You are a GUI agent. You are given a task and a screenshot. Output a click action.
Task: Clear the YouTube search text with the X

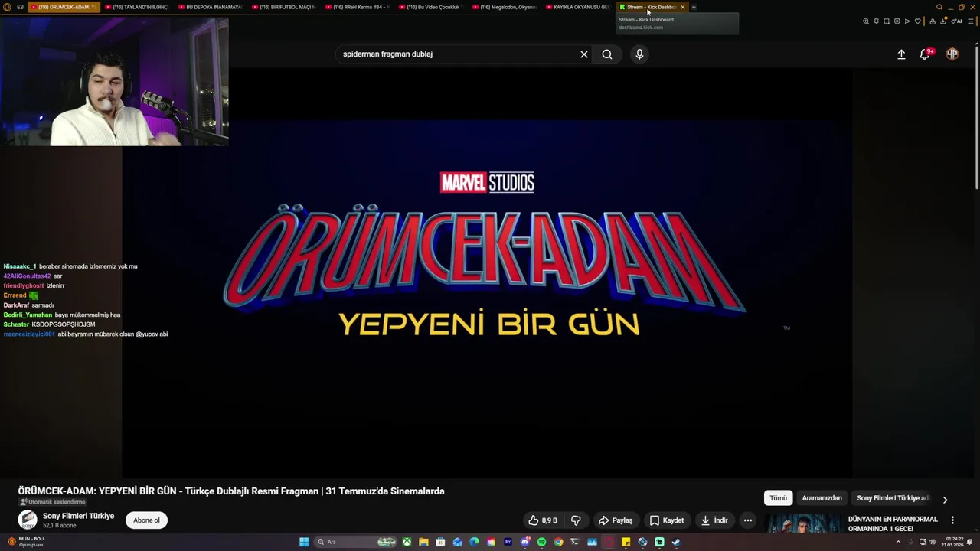584,54
